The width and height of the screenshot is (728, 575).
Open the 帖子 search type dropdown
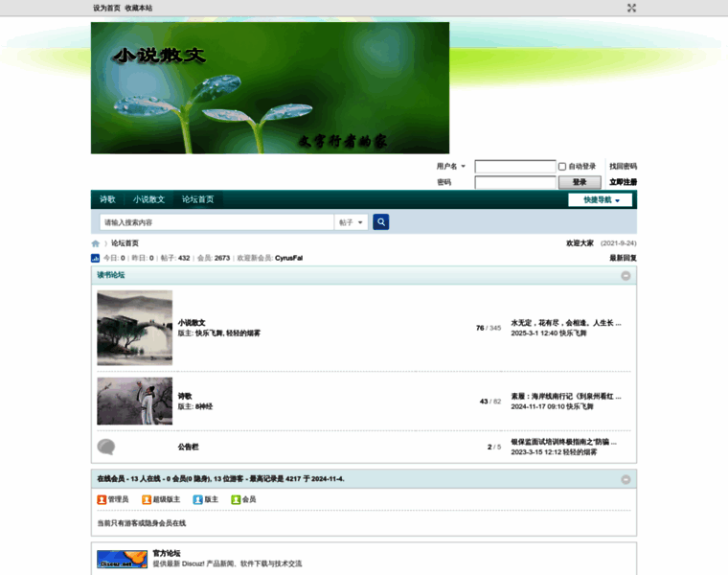[351, 222]
